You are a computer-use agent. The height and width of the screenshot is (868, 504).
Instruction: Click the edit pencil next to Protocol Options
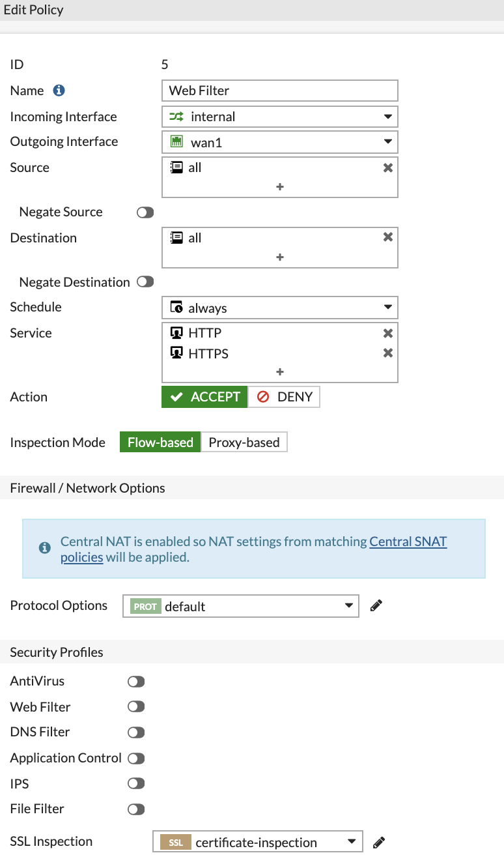click(376, 605)
